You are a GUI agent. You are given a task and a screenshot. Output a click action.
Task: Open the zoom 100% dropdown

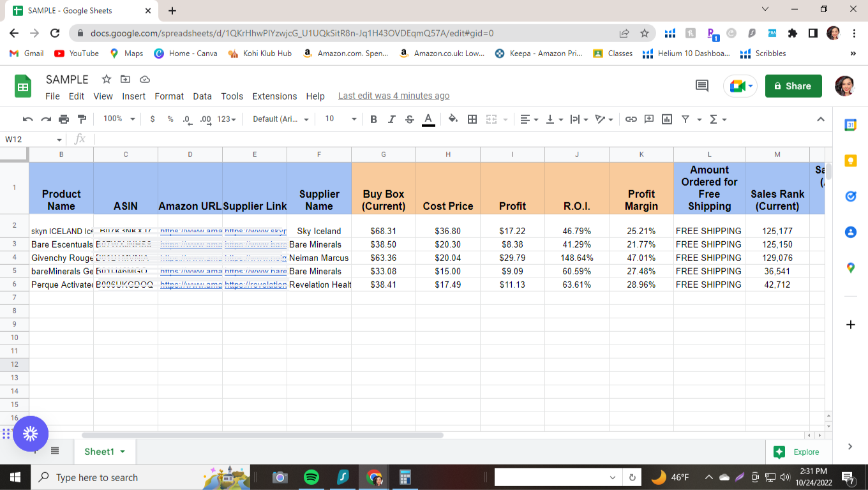119,119
